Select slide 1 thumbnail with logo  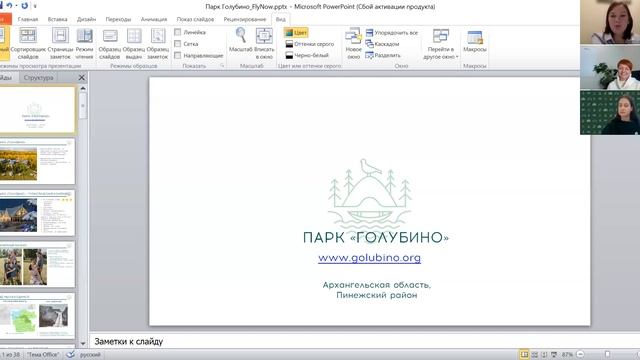click(x=37, y=110)
